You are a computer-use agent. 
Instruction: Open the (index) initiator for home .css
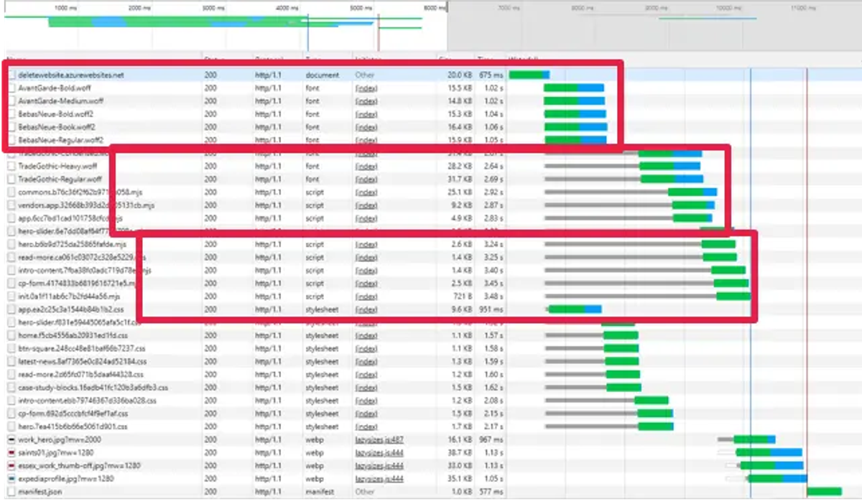pos(366,335)
